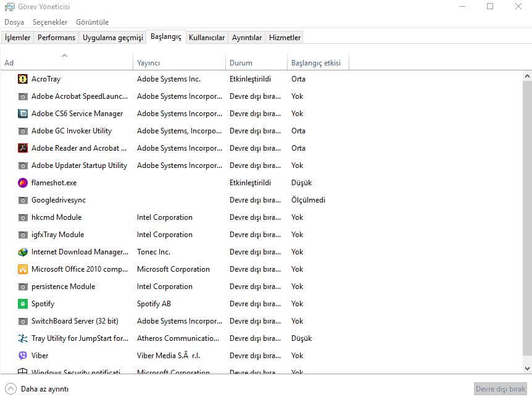The height and width of the screenshot is (402, 532).
Task: Switch to the Kullanıcılar tab
Action: coord(207,37)
